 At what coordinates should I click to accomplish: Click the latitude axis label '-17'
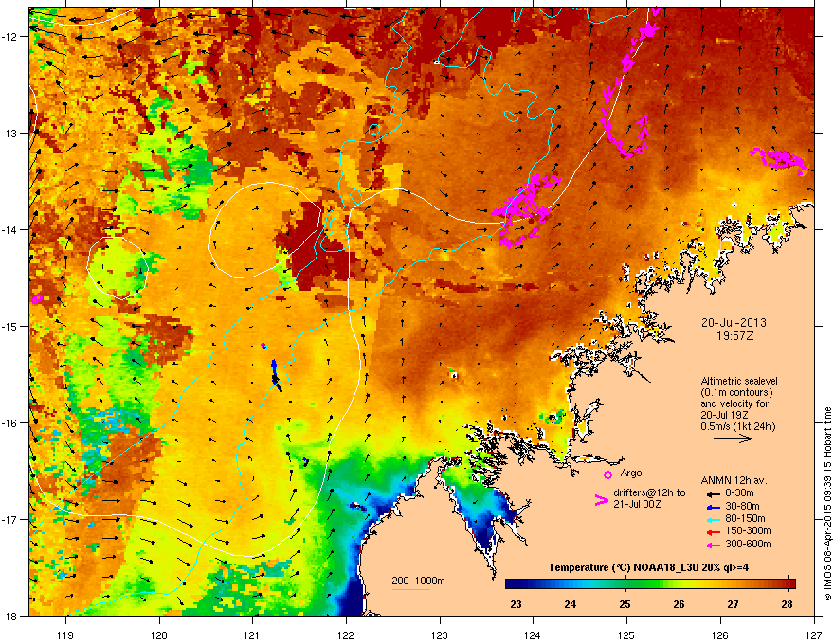click(9, 519)
